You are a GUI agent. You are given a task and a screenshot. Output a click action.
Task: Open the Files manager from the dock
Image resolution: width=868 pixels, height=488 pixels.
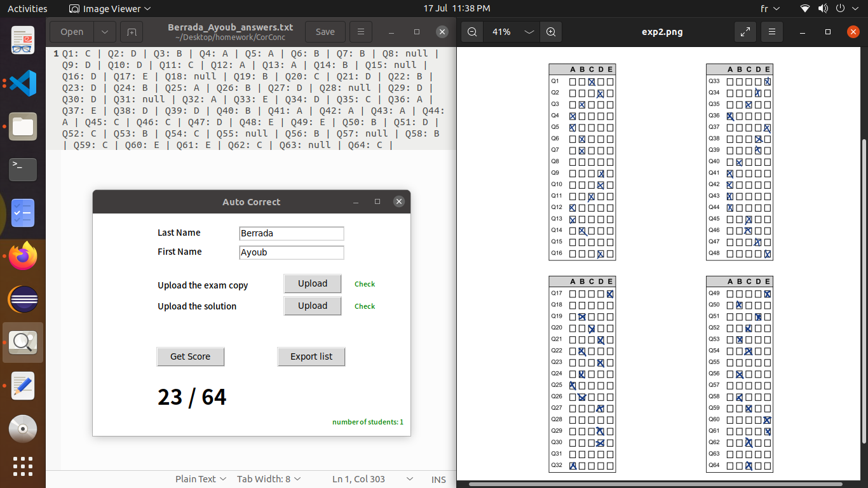(x=23, y=126)
